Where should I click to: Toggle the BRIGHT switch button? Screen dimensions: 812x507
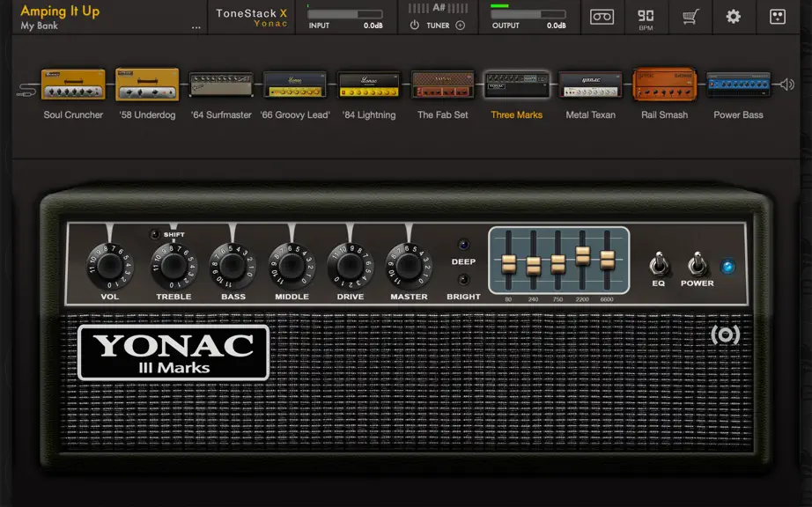click(463, 280)
